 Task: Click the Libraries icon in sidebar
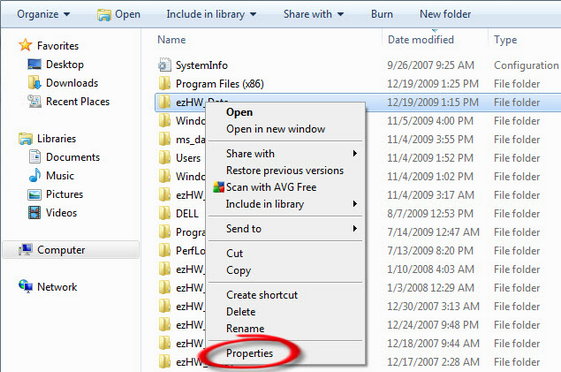click(x=25, y=138)
